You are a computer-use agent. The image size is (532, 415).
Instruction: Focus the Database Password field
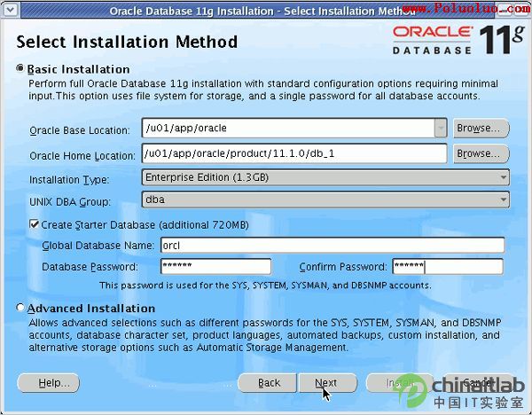click(x=215, y=266)
